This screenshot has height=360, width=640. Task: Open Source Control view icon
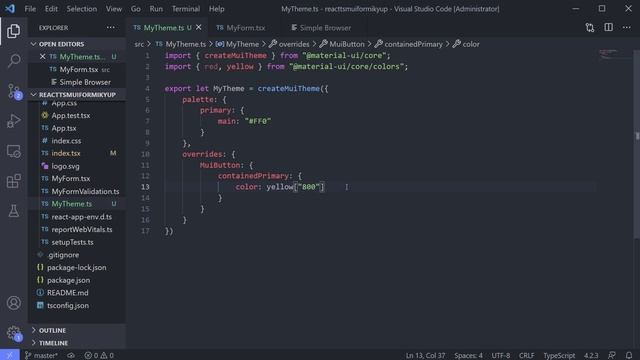pos(13,91)
